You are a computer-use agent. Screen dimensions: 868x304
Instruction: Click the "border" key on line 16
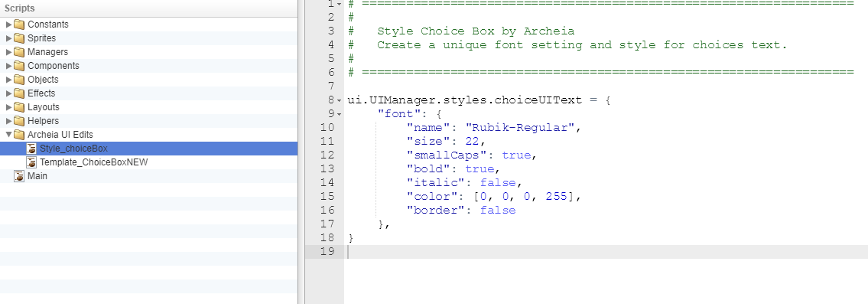(435, 211)
